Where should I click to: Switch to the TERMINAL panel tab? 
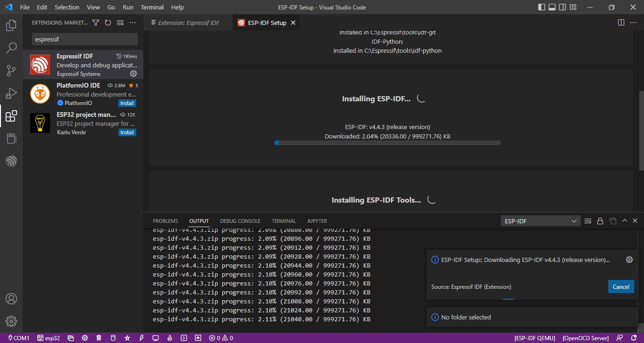point(284,221)
